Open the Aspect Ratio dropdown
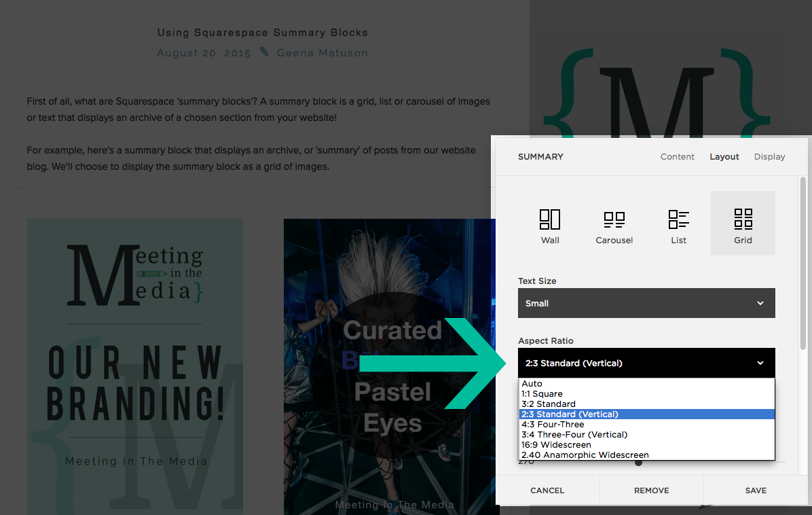Viewport: 812px width, 515px height. (646, 363)
